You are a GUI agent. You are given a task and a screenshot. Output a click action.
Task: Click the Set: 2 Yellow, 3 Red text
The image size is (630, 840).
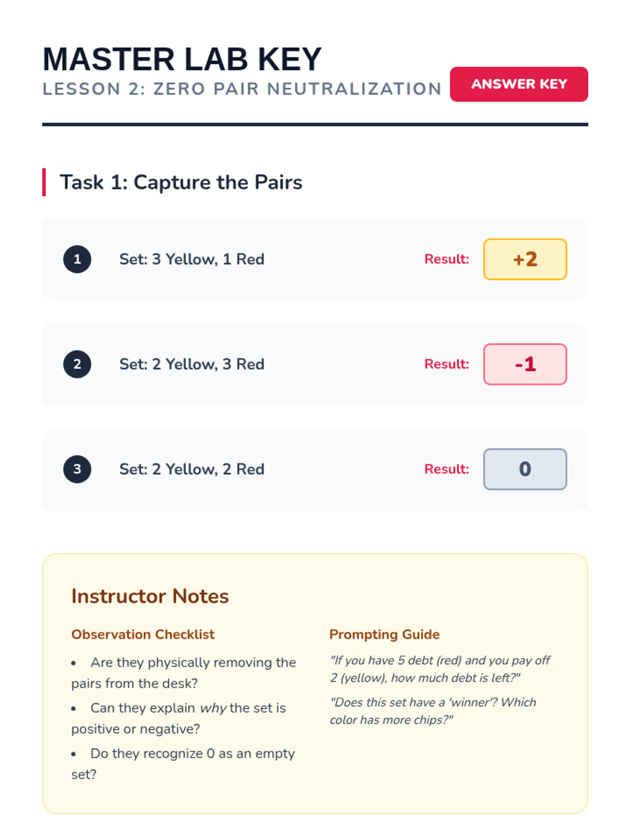192,364
